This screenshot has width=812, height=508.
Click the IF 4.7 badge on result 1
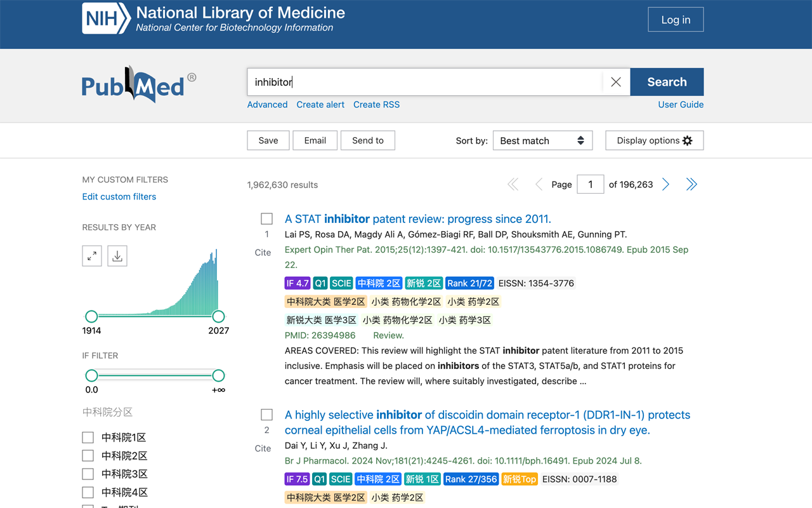point(297,283)
